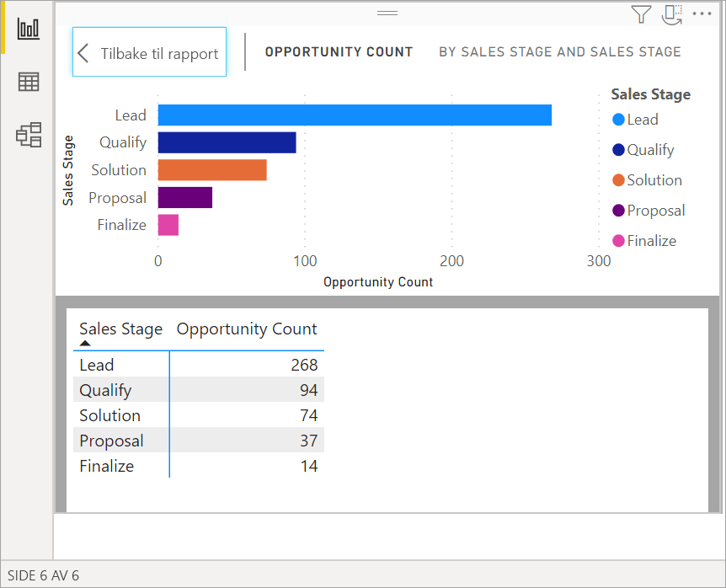Click the Proposal y-axis category label
The width and height of the screenshot is (726, 588).
click(118, 198)
